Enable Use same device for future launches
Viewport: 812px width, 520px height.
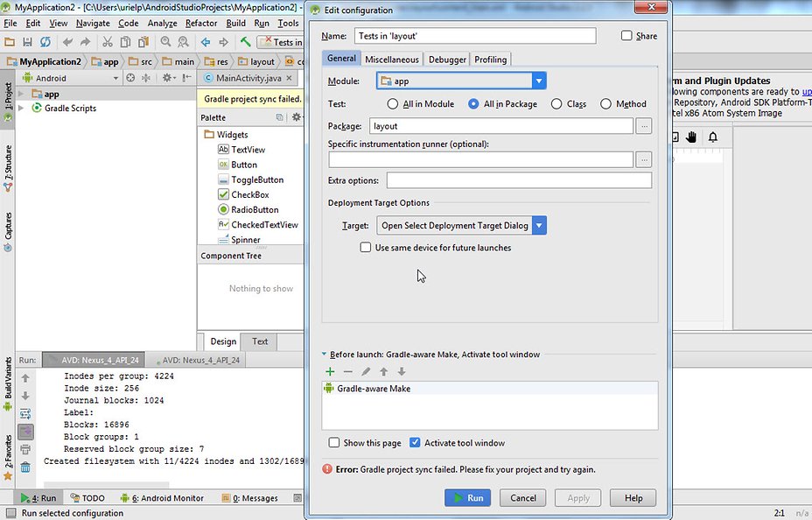coord(366,247)
